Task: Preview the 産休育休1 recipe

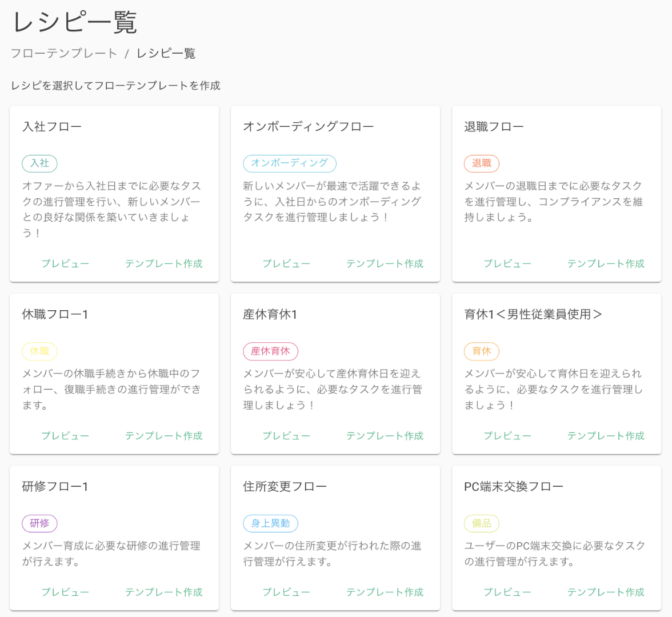Action: click(286, 436)
